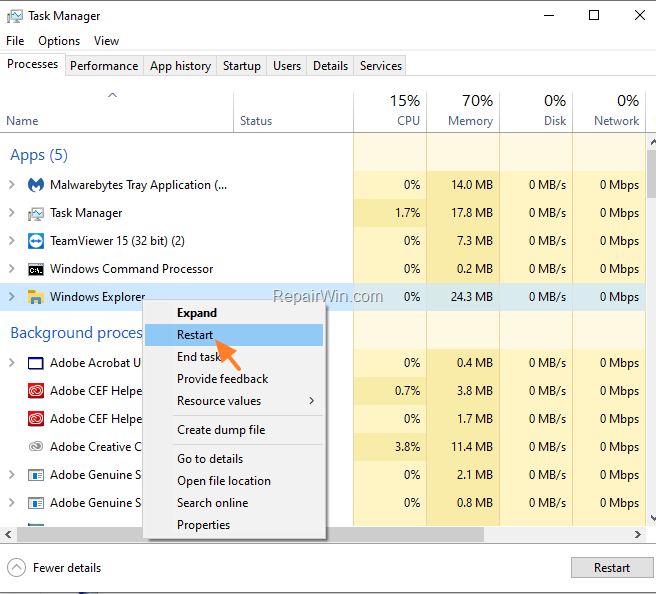
Task: Click the Task Manager process row icon
Action: pos(36,214)
